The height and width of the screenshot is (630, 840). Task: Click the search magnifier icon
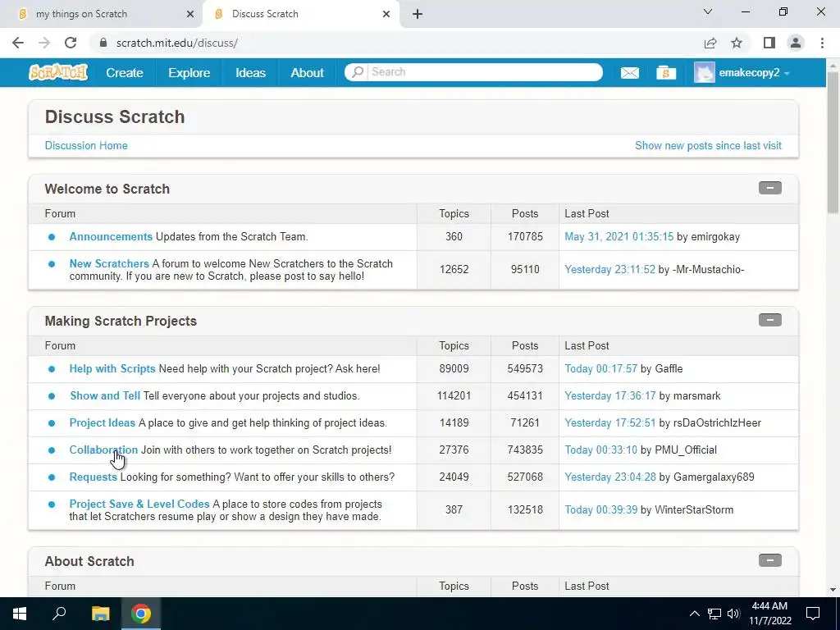click(358, 72)
